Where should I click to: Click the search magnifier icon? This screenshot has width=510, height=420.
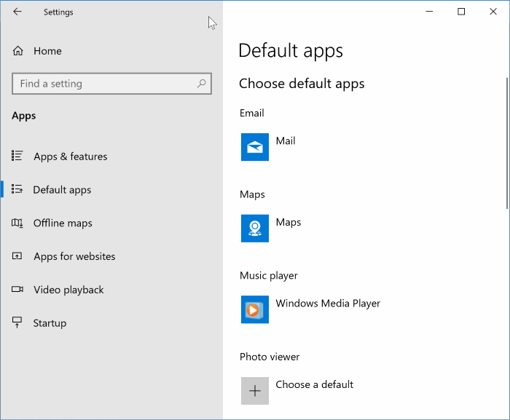coord(201,84)
